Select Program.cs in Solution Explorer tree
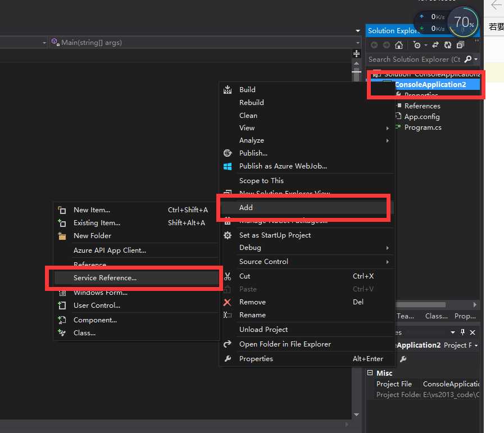Viewport: 504px width, 433px height. 423,127
